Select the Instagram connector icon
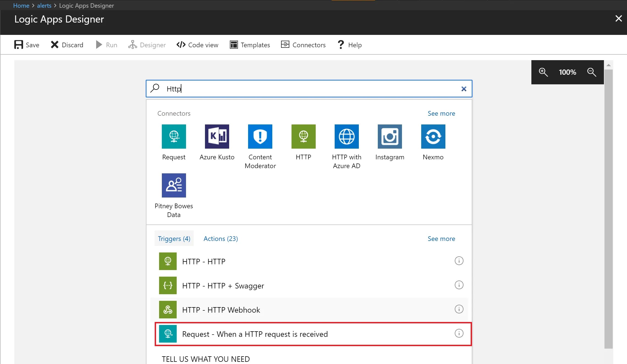627x364 pixels. pos(390,137)
